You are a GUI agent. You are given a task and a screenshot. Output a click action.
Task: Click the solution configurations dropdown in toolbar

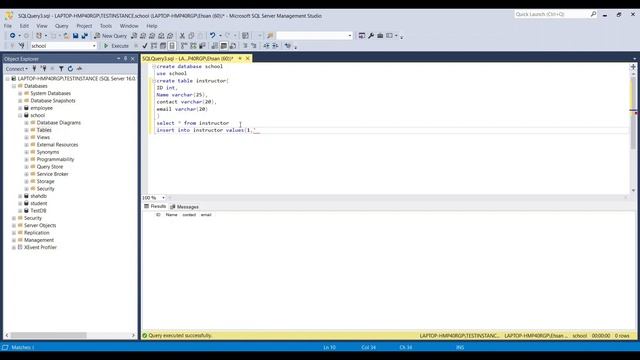[x=314, y=36]
